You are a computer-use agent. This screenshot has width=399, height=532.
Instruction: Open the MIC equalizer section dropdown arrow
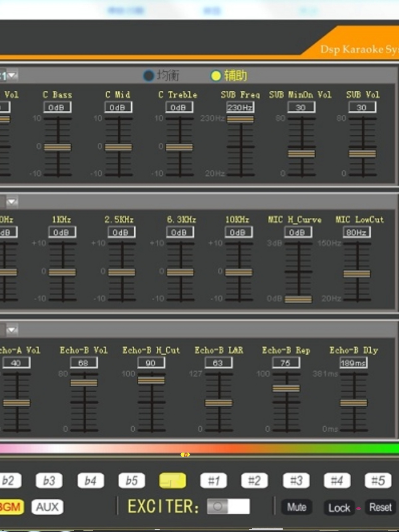(12, 201)
